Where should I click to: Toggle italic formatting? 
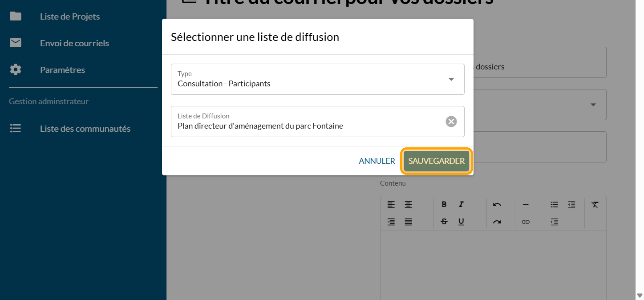(x=461, y=205)
